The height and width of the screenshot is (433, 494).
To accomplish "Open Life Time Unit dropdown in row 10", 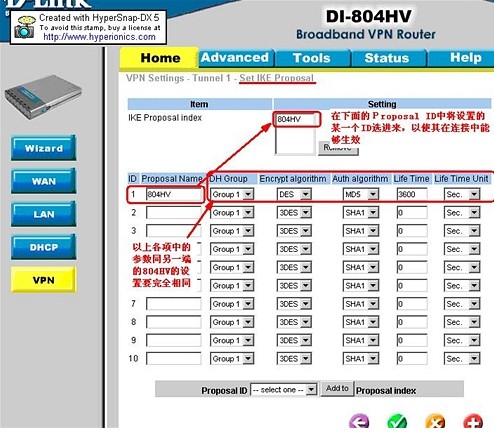I will click(462, 359).
